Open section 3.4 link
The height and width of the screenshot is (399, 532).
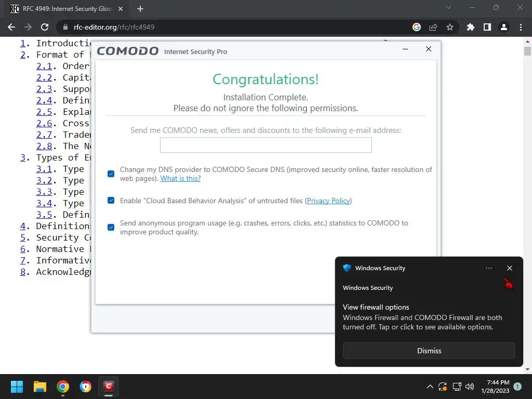click(44, 203)
